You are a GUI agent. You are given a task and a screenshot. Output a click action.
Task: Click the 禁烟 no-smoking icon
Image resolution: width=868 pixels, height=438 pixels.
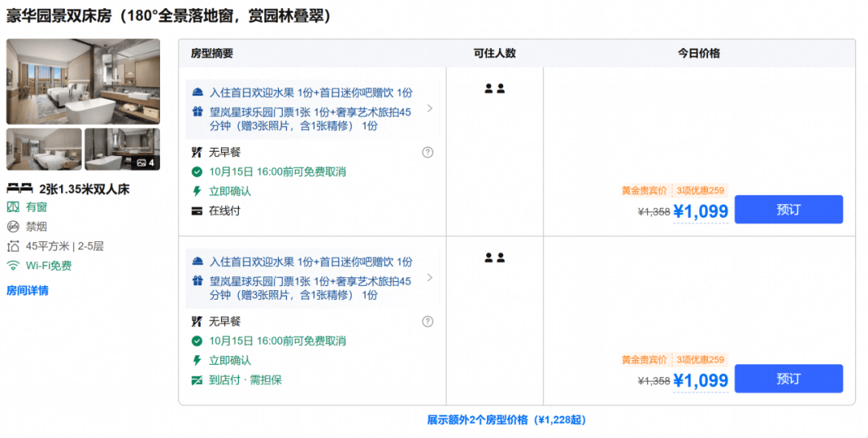tap(13, 227)
